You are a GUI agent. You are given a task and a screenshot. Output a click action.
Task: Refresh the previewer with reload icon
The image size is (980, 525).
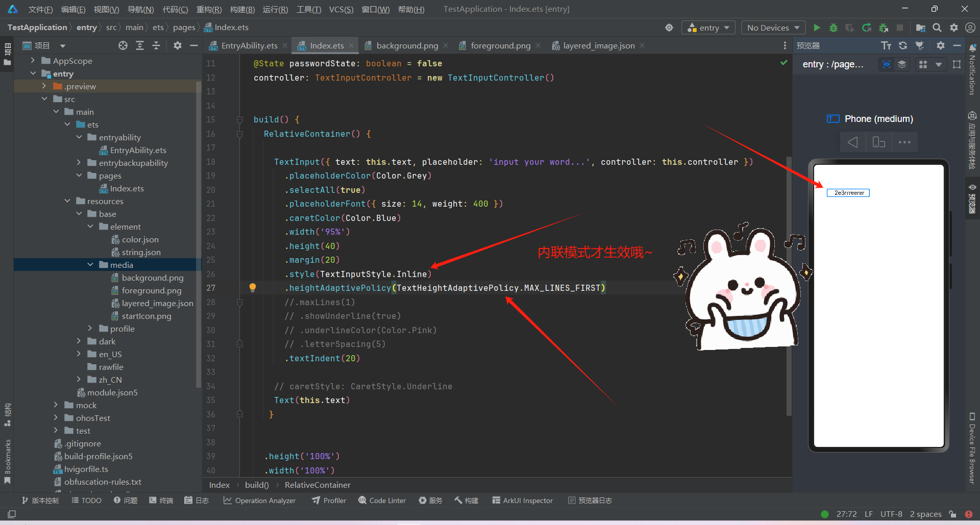(903, 46)
